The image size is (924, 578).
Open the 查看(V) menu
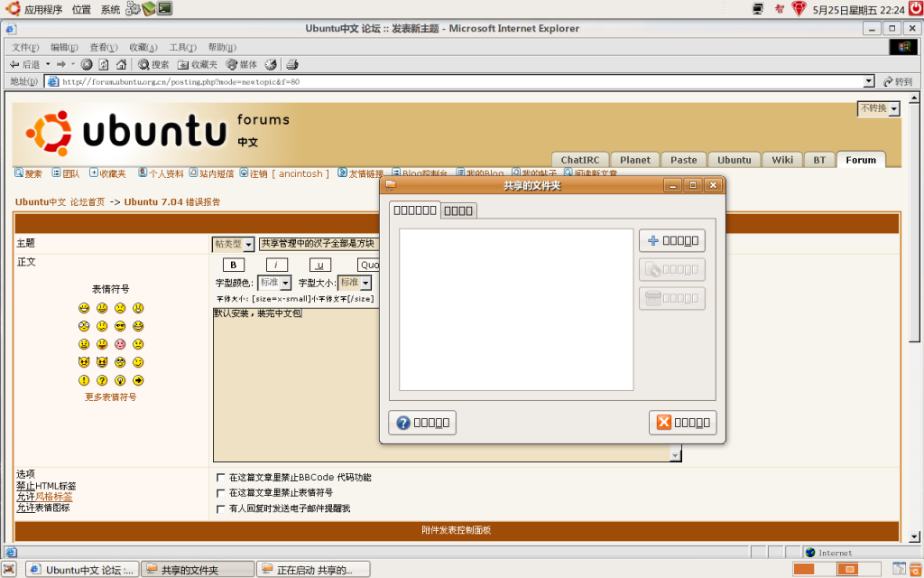click(104, 47)
